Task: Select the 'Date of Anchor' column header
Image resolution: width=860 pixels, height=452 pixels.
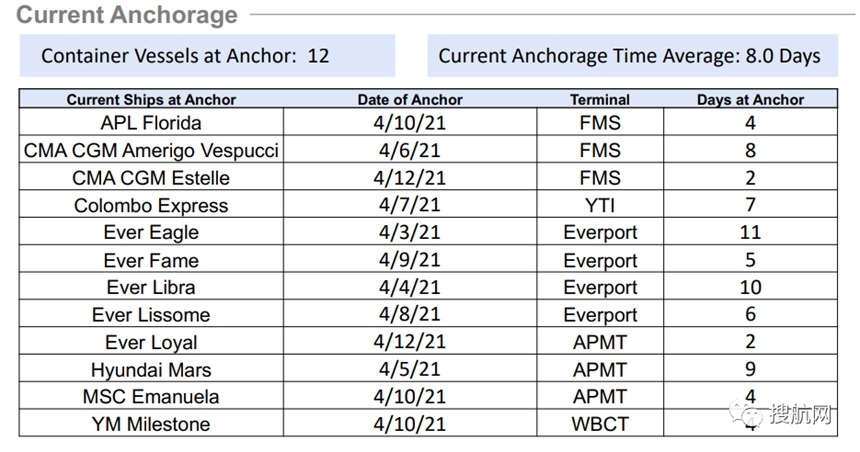Action: point(410,99)
